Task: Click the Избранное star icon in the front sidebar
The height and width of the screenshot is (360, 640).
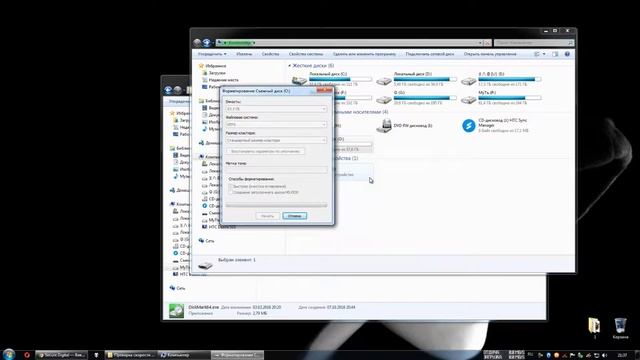Action: (201, 66)
